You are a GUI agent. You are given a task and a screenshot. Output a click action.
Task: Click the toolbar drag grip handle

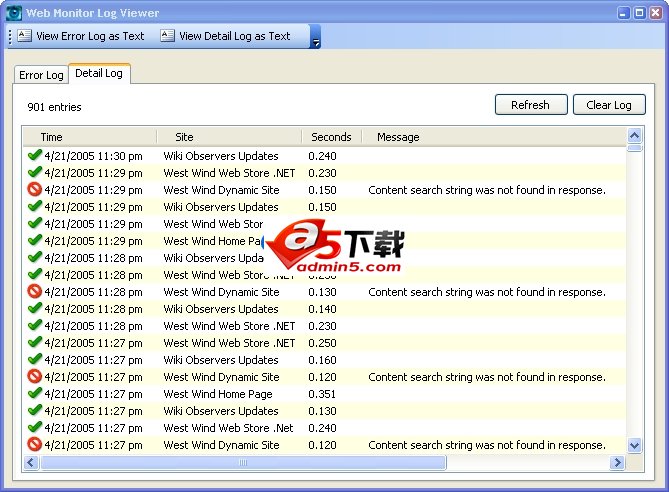tap(10, 37)
